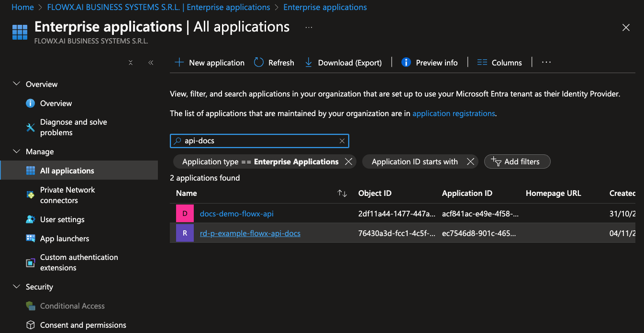Open FLOWX.AI BUSINESS SYSTEMS breadcrumb link

[x=159, y=7]
